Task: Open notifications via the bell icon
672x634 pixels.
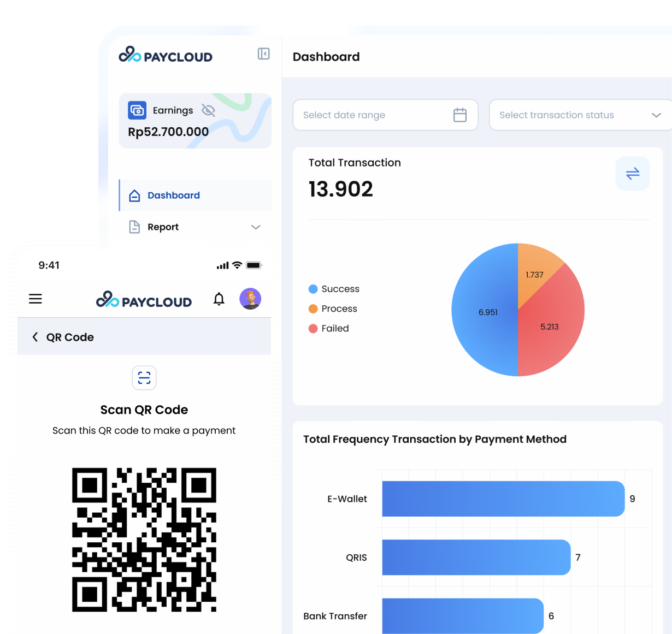Action: 219,299
